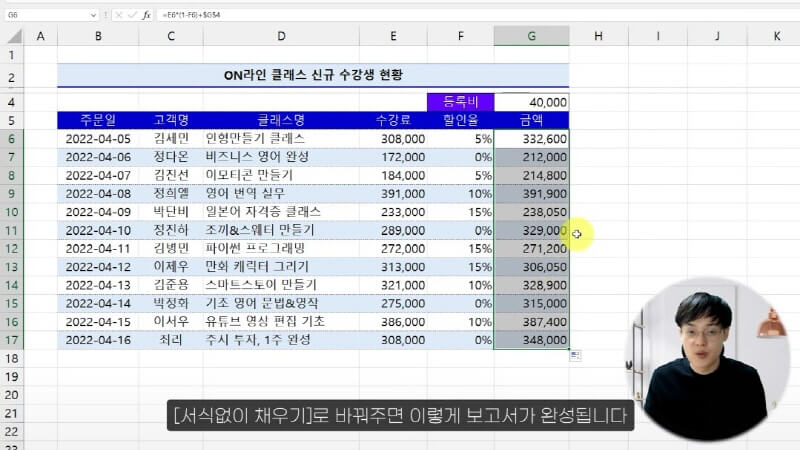Click date cell 2022-04-08
The image size is (800, 450).
tap(98, 194)
